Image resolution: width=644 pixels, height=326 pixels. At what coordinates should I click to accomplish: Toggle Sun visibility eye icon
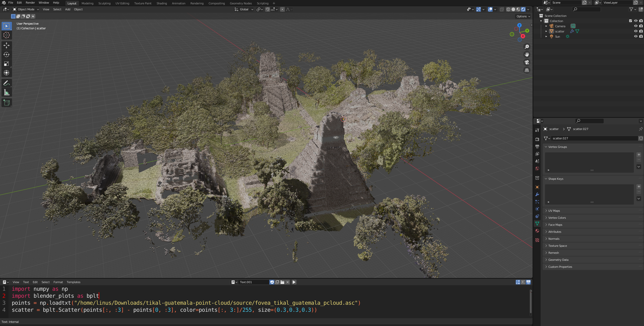[x=635, y=36]
